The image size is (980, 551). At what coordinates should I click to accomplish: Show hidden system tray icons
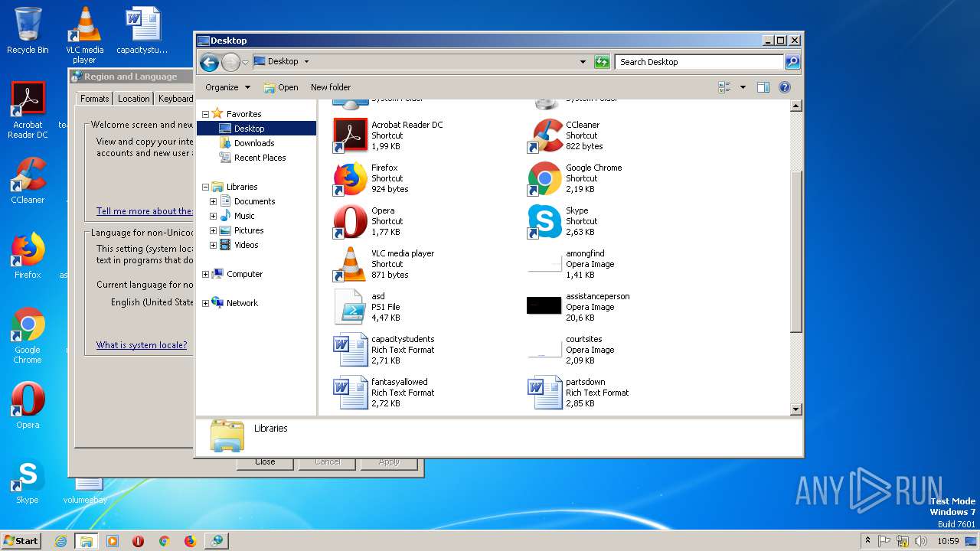pos(867,540)
